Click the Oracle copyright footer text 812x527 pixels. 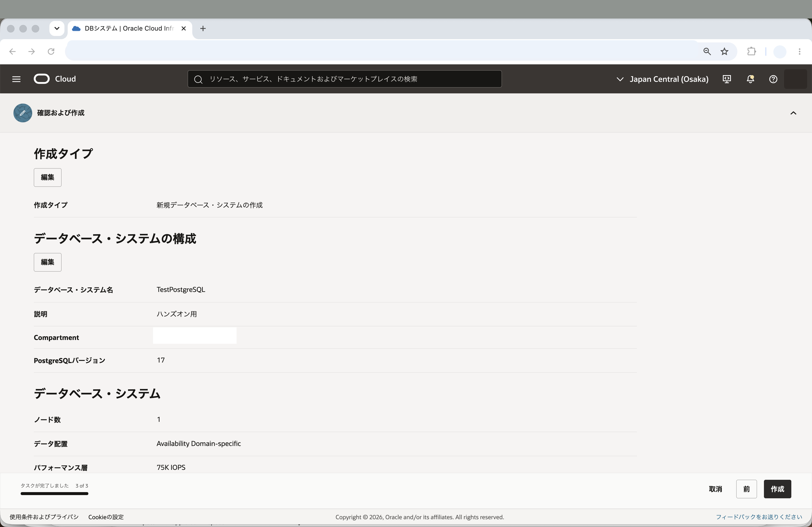coord(420,517)
